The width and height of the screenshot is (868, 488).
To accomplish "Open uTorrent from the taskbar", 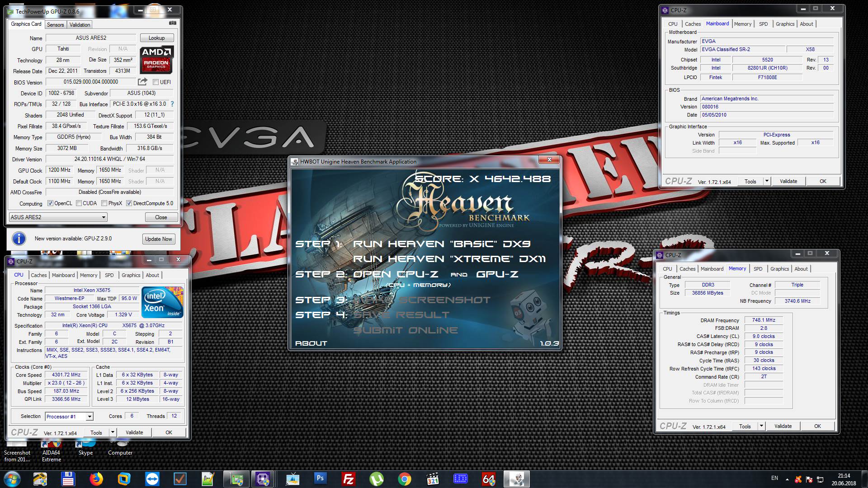I will point(377,479).
